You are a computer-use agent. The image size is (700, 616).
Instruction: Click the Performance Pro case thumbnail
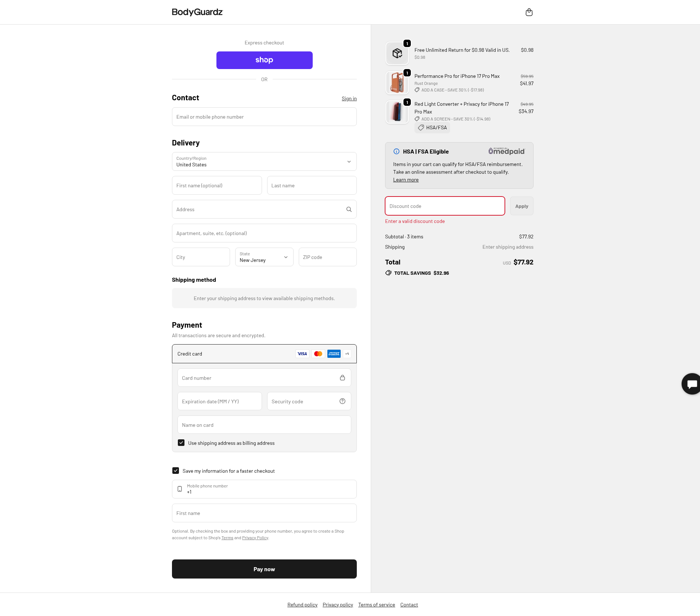397,83
